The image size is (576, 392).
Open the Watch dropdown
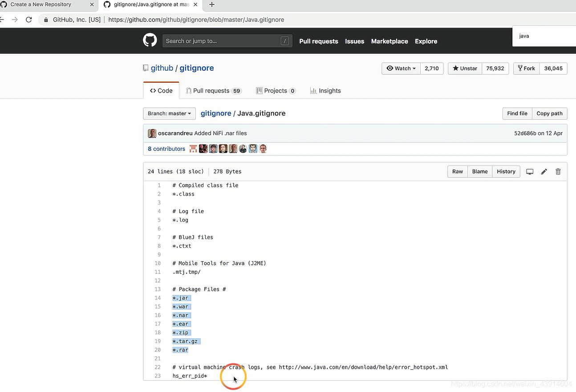tap(401, 69)
